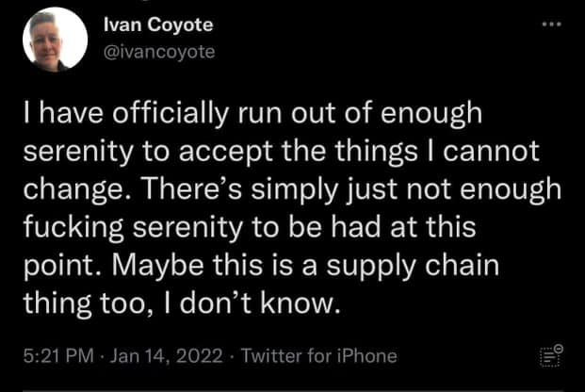585x392 pixels.
Task: Click the dotted text-snippet icon beside the timestamp
Action: tap(551, 355)
